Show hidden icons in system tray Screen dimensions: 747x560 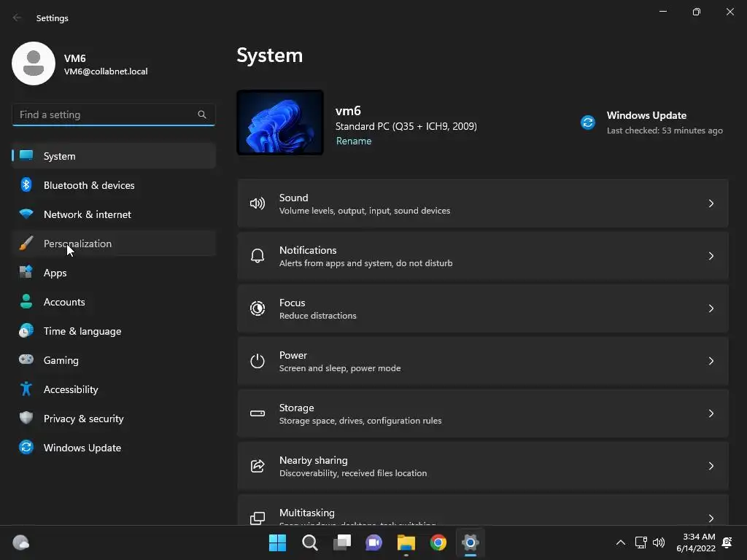(x=620, y=542)
